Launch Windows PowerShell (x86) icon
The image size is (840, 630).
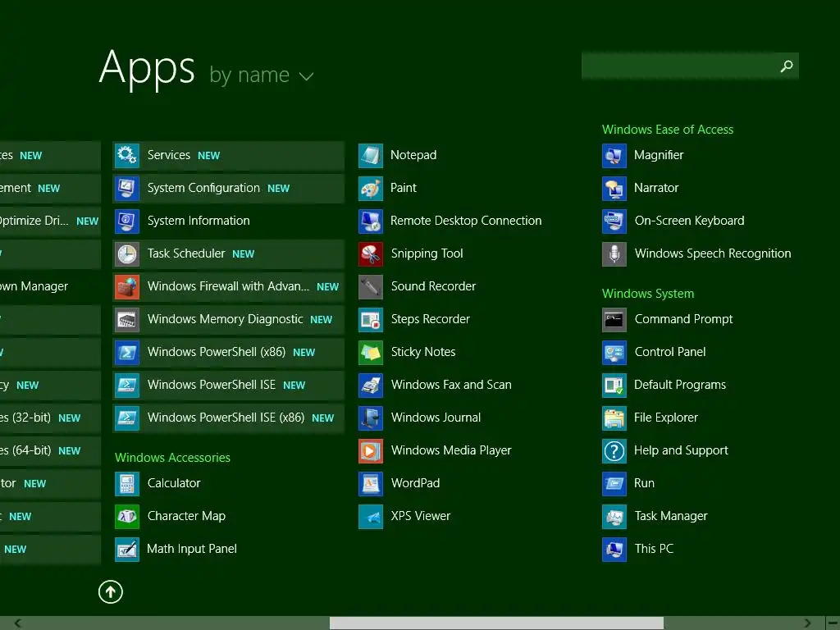point(127,352)
